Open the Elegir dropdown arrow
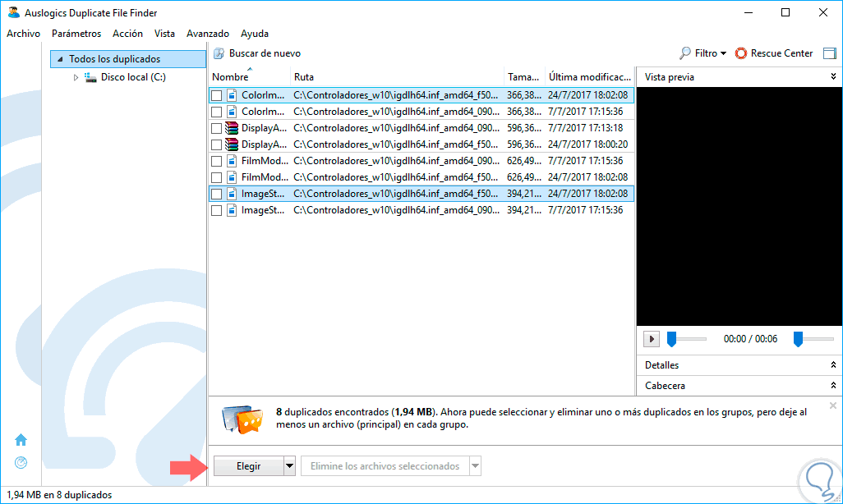Viewport: 843px width, 504px height. [289, 466]
